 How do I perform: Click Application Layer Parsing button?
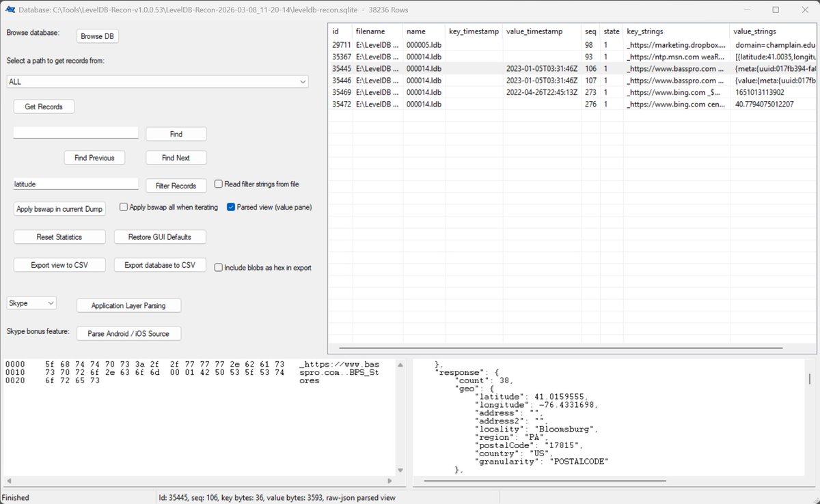click(x=128, y=305)
